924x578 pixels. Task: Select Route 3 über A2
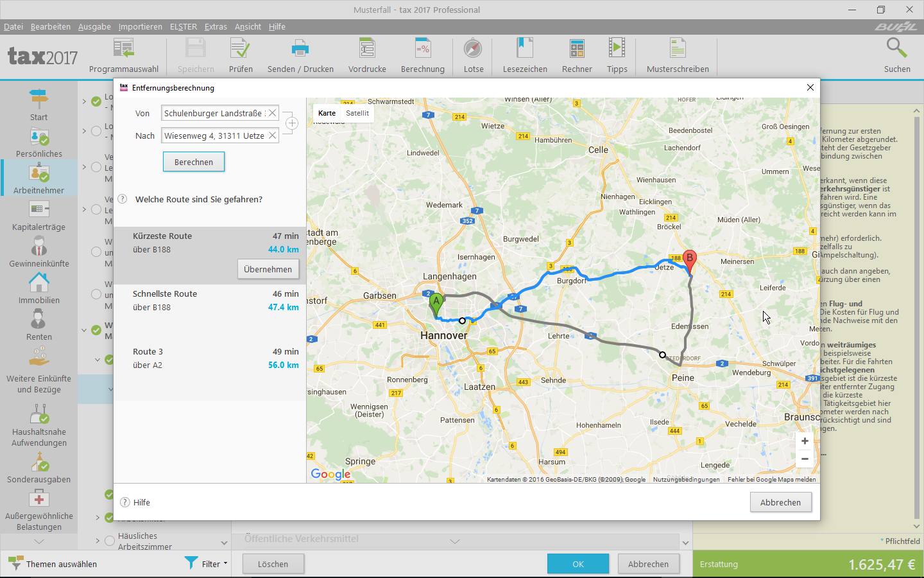[210, 358]
